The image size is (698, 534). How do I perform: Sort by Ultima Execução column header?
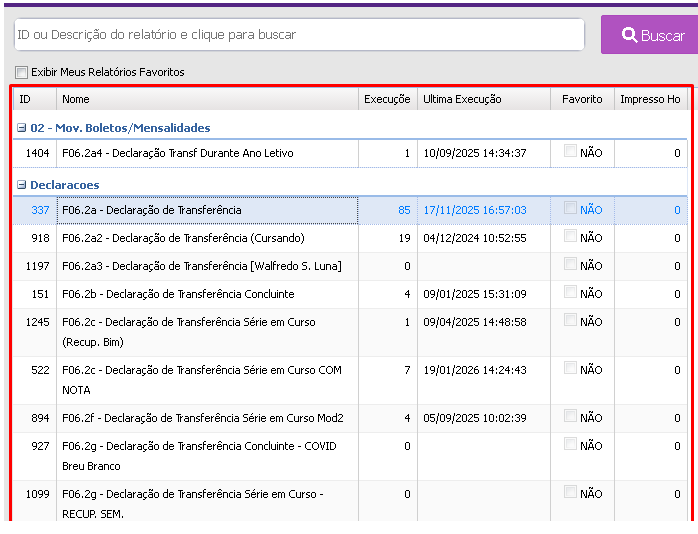pos(462,99)
